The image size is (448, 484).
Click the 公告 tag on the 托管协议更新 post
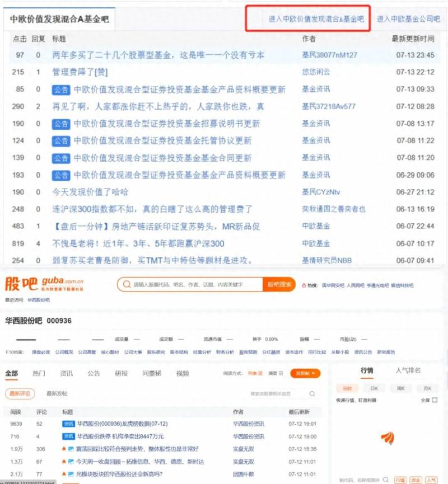tap(61, 141)
